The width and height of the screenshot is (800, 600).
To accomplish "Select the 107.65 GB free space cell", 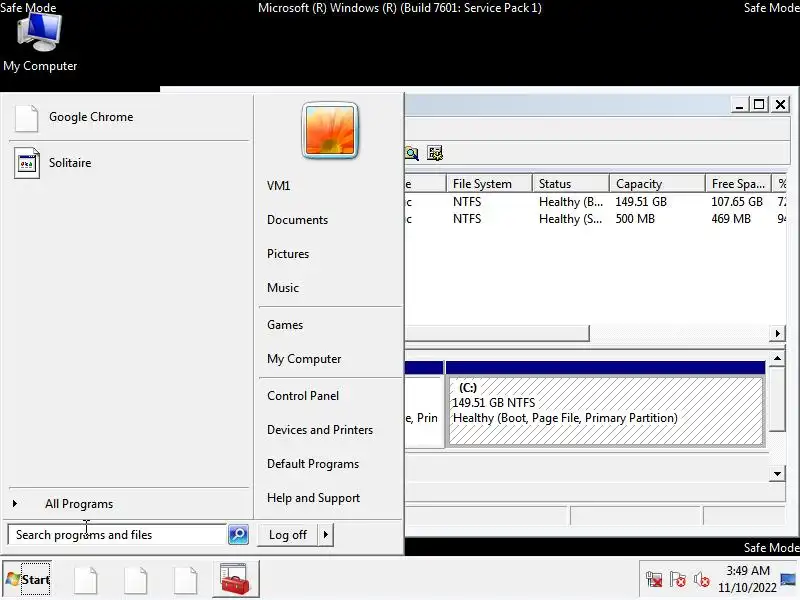I will [x=737, y=202].
